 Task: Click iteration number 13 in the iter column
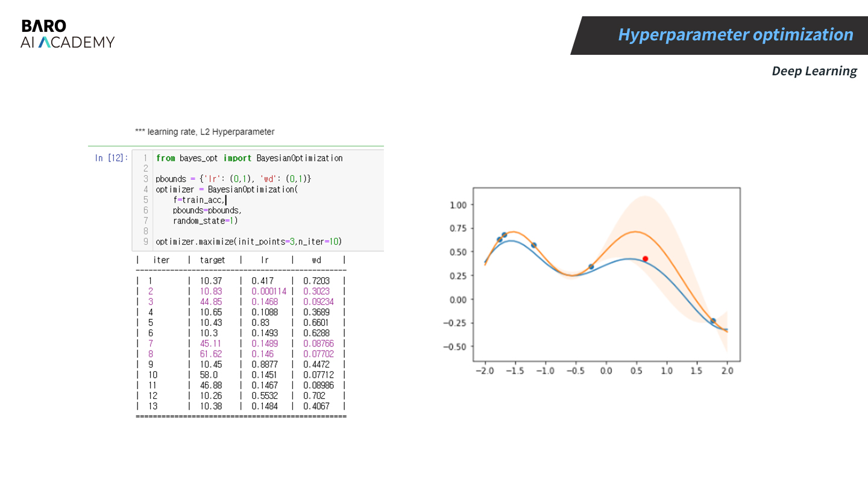coord(153,406)
